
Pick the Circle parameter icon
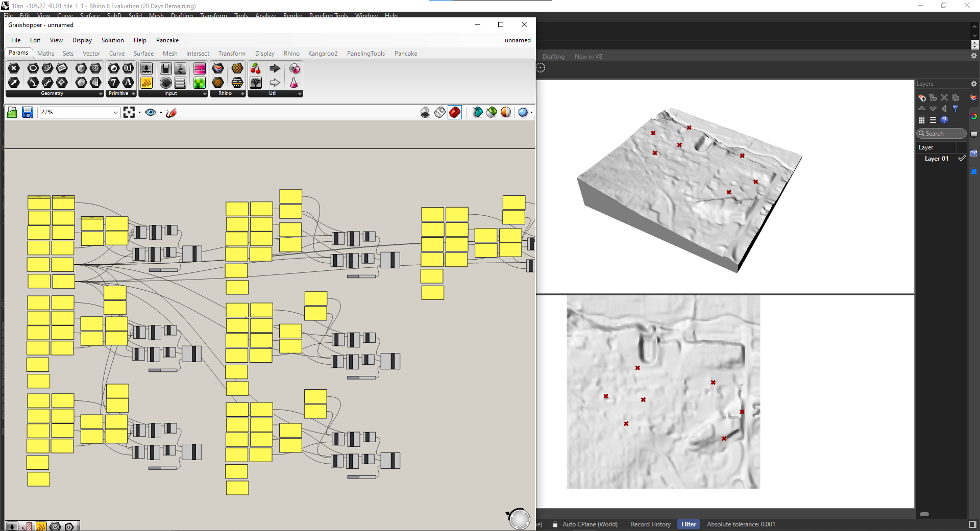[33, 68]
